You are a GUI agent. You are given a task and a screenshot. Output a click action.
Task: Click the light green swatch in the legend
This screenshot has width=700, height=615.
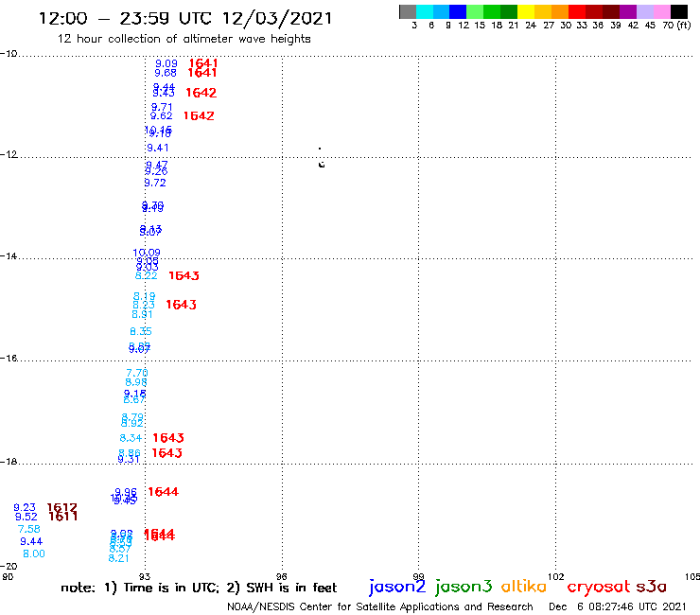(475, 11)
